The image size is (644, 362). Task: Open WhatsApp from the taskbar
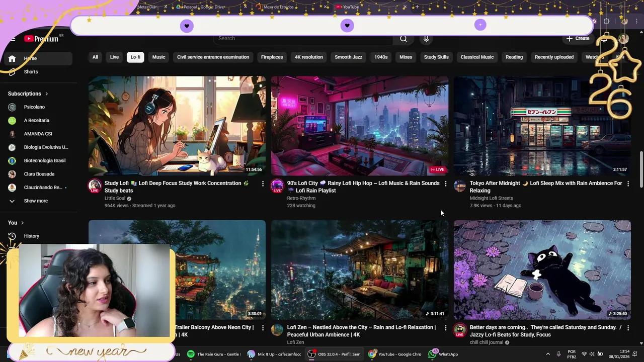pyautogui.click(x=443, y=354)
